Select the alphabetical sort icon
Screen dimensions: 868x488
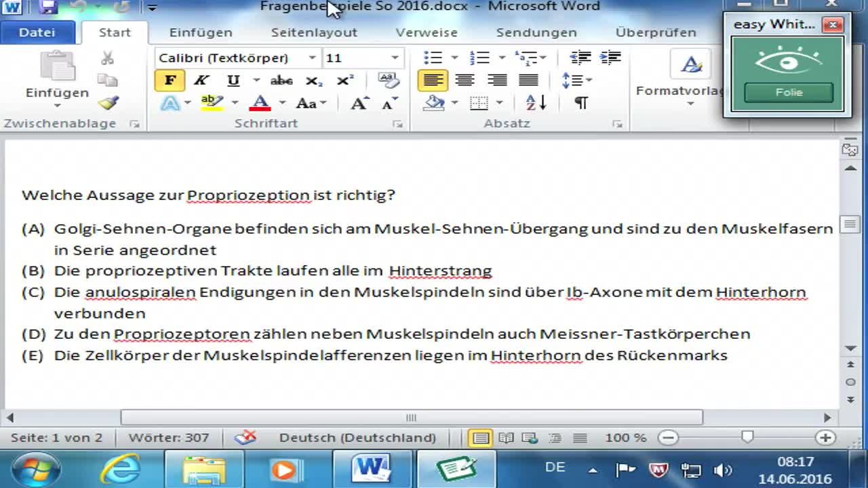(x=533, y=103)
